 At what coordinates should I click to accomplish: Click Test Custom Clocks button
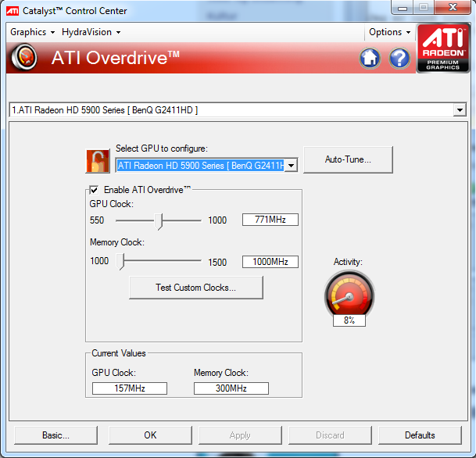196,288
